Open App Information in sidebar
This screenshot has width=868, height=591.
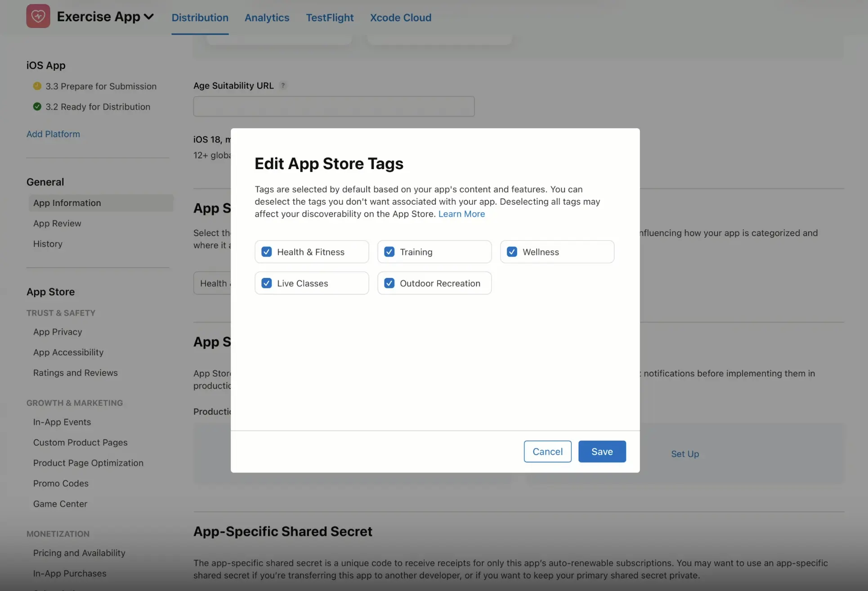click(x=101, y=203)
